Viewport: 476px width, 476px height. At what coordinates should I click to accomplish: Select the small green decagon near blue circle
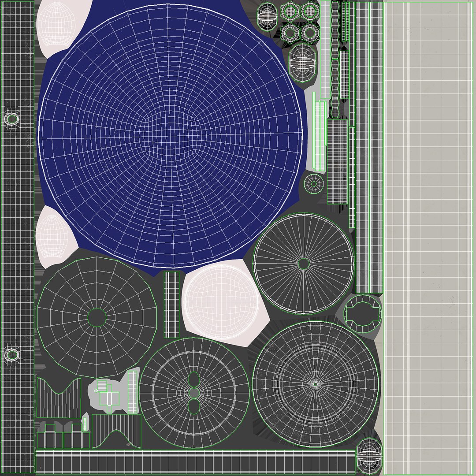pyautogui.click(x=314, y=184)
